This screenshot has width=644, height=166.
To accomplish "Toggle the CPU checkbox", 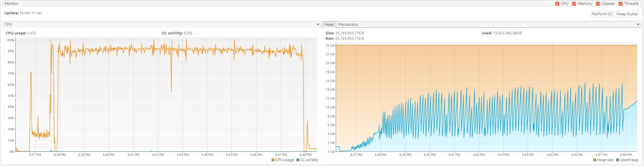I will [557, 4].
